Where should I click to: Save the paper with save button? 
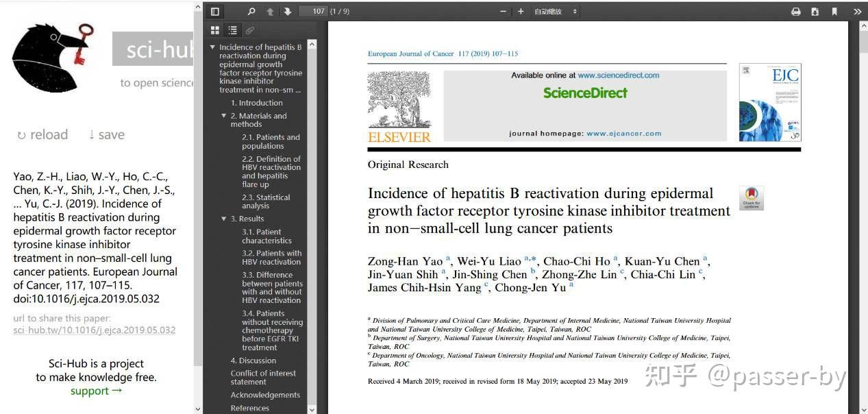[107, 135]
